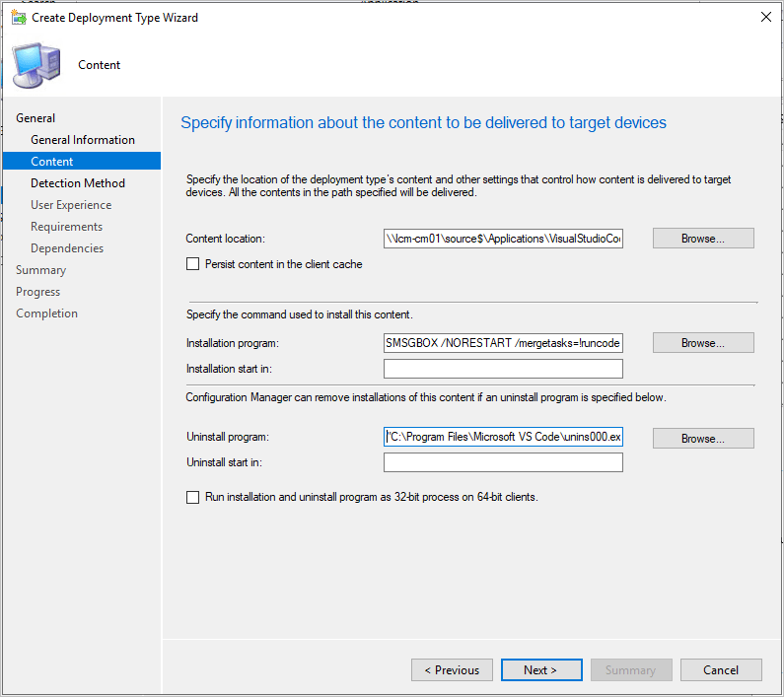Select Completion step in the sidebar

click(x=46, y=314)
